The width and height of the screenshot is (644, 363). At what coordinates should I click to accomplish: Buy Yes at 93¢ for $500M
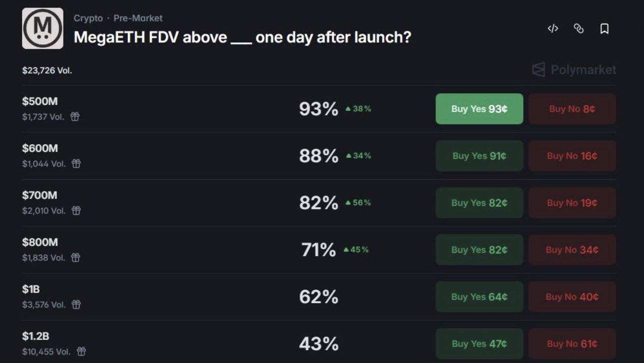point(479,109)
